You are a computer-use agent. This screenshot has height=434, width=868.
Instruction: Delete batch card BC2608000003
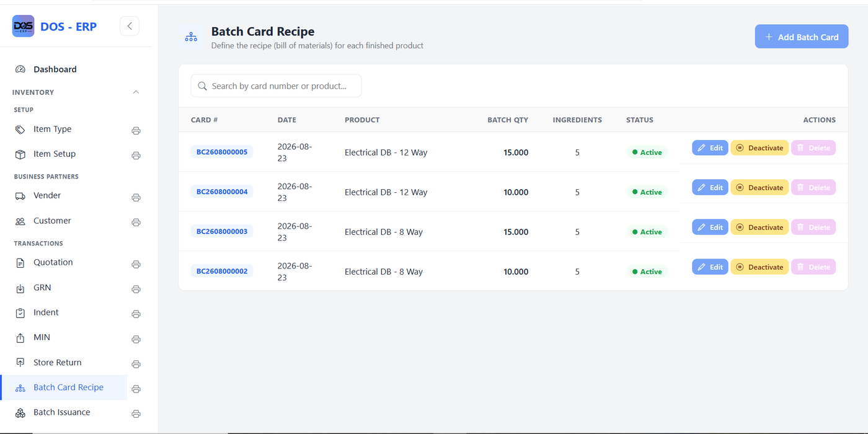813,227
